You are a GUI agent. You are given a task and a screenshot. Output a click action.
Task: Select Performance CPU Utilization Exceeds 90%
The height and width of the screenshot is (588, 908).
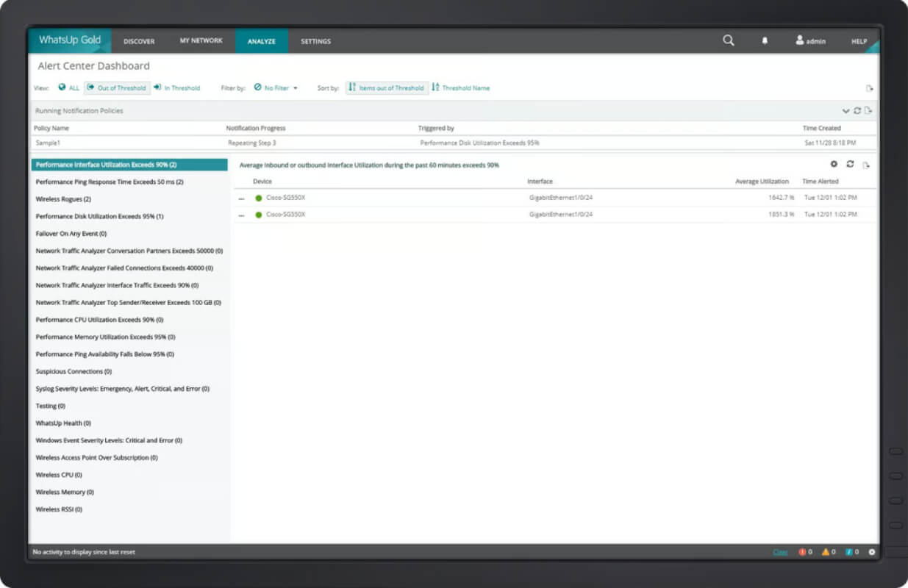99,320
